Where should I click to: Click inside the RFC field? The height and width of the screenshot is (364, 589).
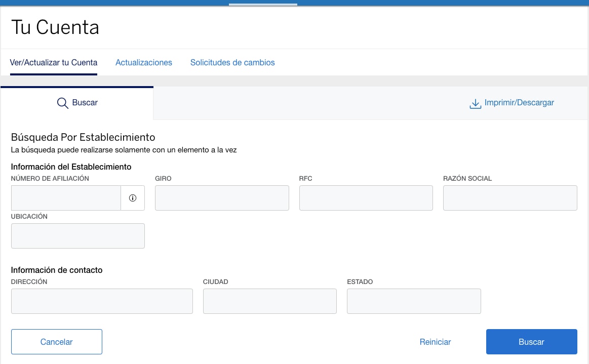(366, 198)
